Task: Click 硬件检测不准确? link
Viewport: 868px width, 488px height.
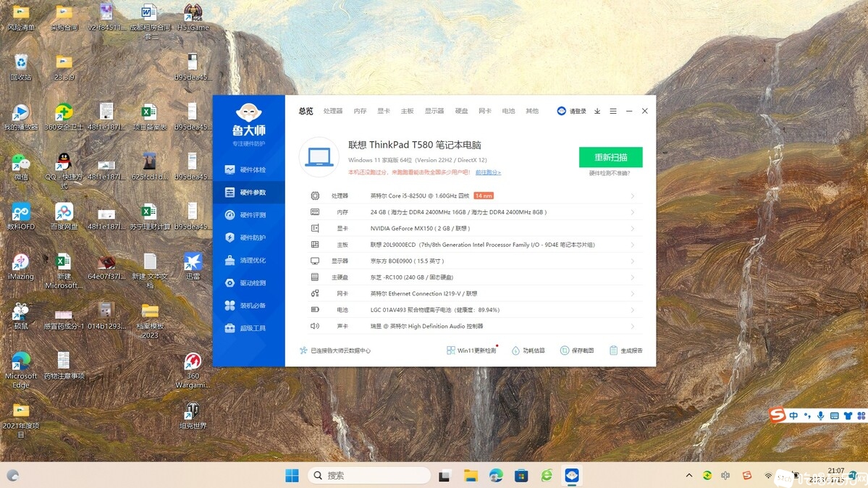Action: coord(610,173)
